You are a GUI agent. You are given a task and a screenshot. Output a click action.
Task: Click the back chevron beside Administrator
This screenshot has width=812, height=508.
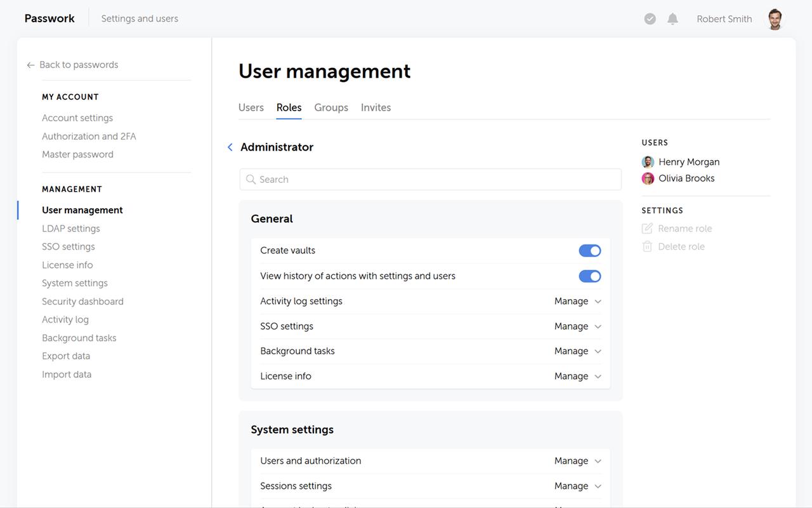click(230, 147)
